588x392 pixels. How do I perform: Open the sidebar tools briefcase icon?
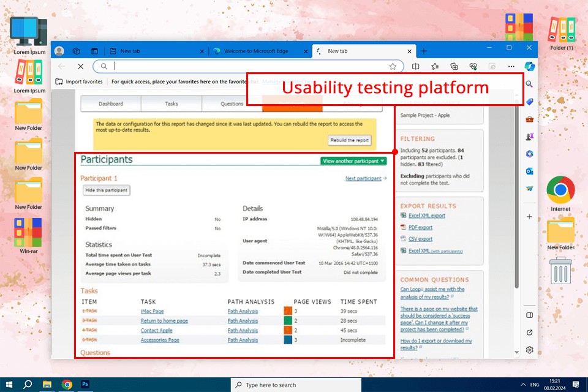coord(529,119)
